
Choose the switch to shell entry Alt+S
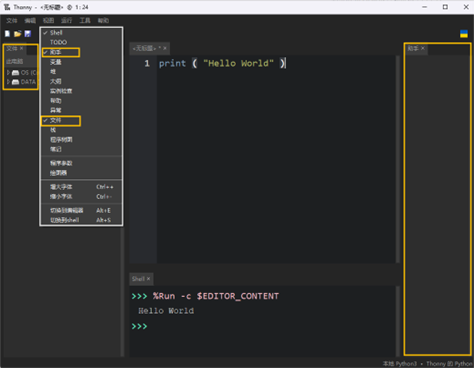[81, 220]
